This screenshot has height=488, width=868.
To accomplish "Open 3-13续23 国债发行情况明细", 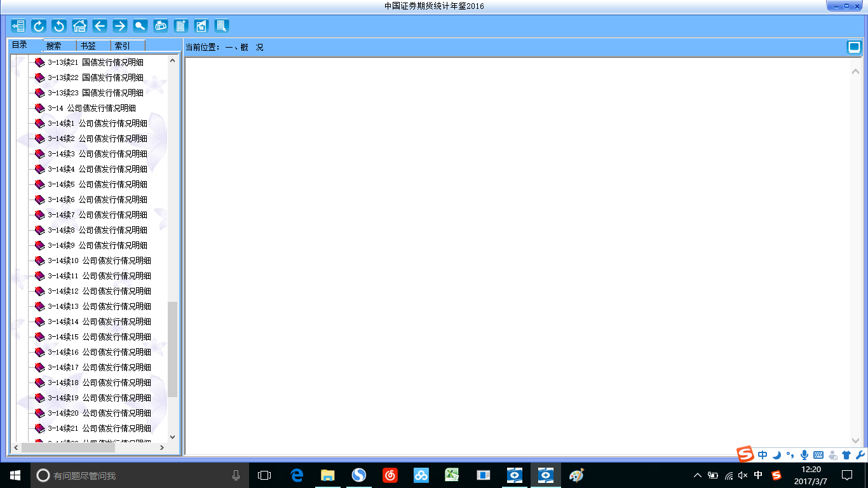I will (95, 93).
